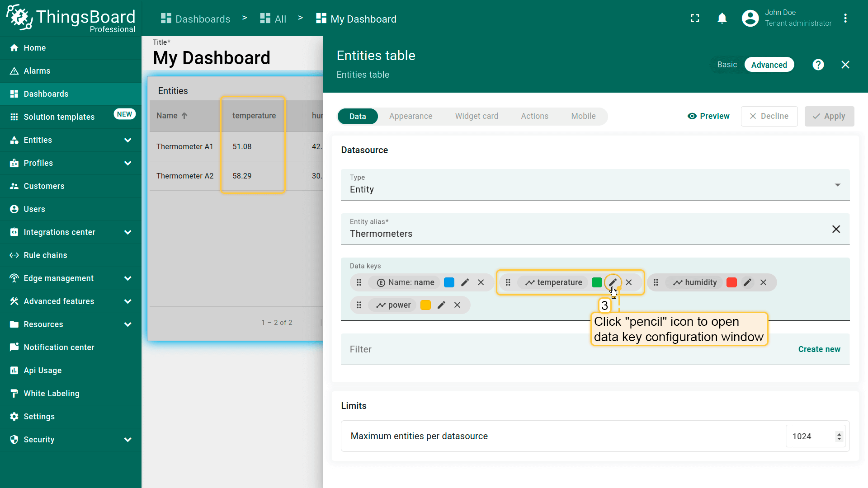Enter fullscreen mode
The image size is (868, 488).
tap(695, 19)
